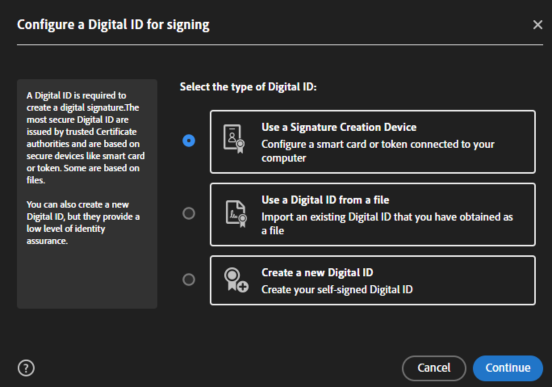The image size is (552, 387).
Task: Click 'Configure a smart card or token' description
Action: [378, 151]
